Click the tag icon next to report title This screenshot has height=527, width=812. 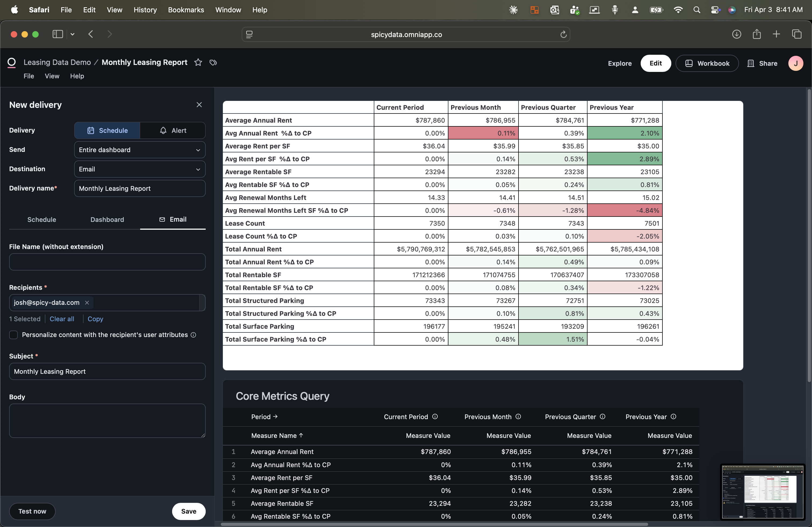[x=213, y=63]
